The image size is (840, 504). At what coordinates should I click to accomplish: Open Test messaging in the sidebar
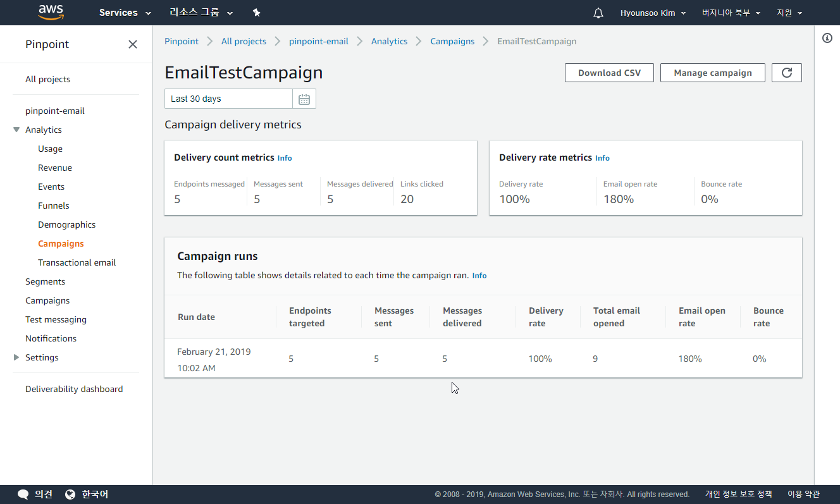pos(56,319)
